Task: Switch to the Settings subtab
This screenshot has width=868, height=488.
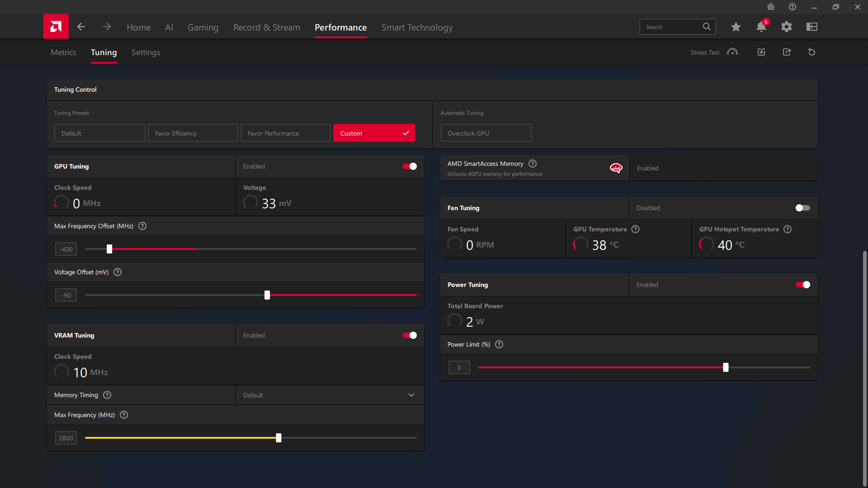Action: coord(146,52)
